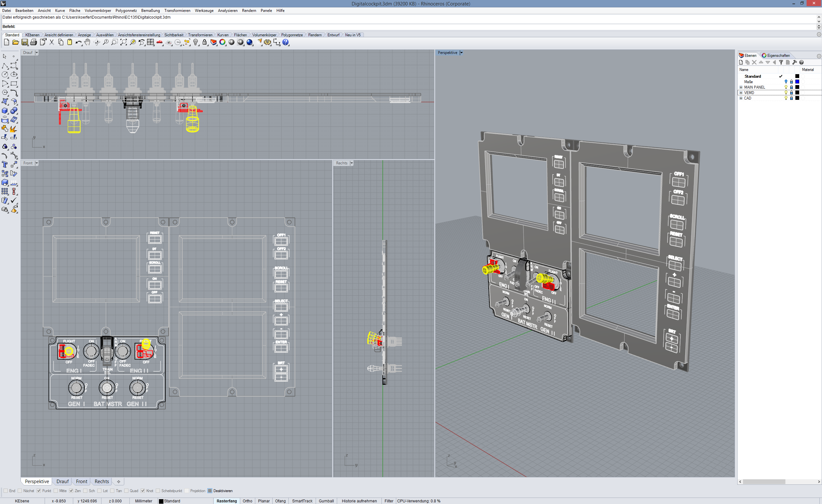Toggle Gumball in the status bar
Screen dimensions: 822x504
326,501
